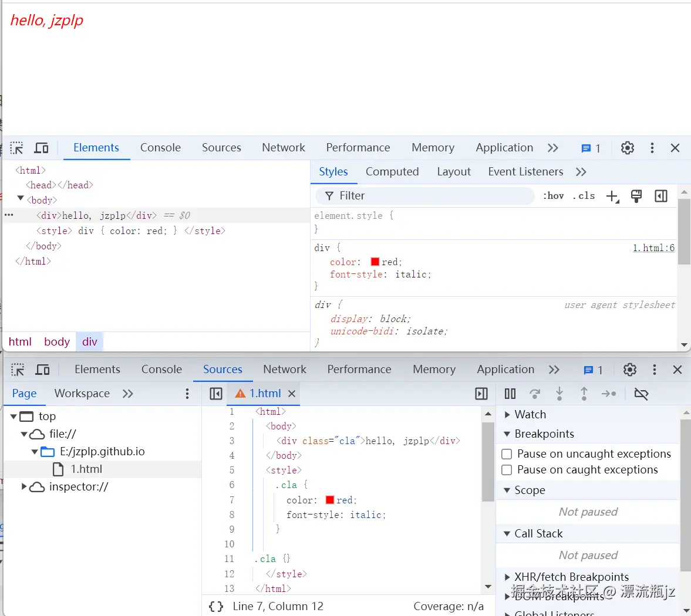Image resolution: width=691 pixels, height=616 pixels.
Task: Click the red color swatch next to color
Action: pos(374,262)
